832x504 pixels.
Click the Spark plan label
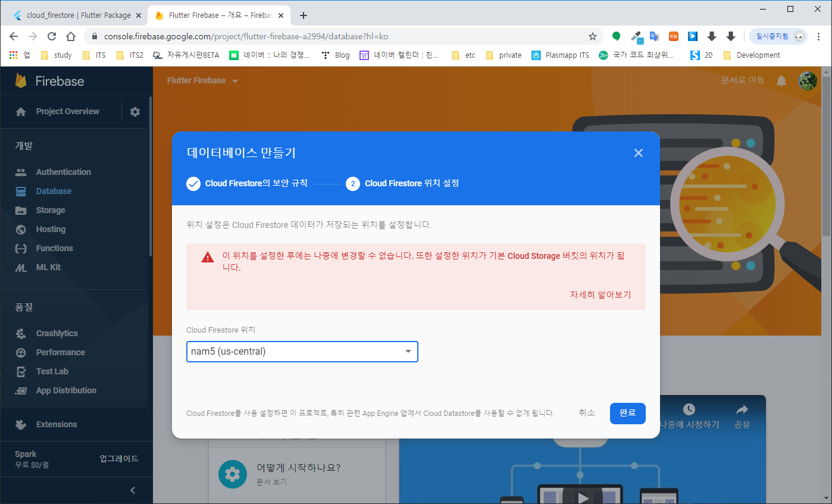26,454
